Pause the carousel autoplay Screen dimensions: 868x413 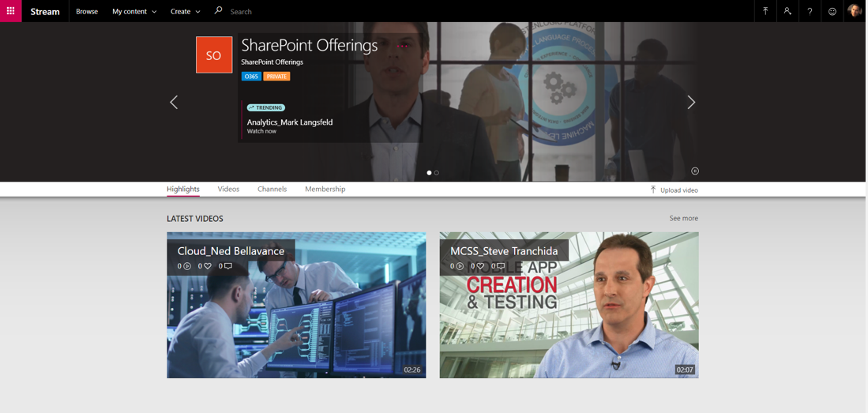click(695, 171)
